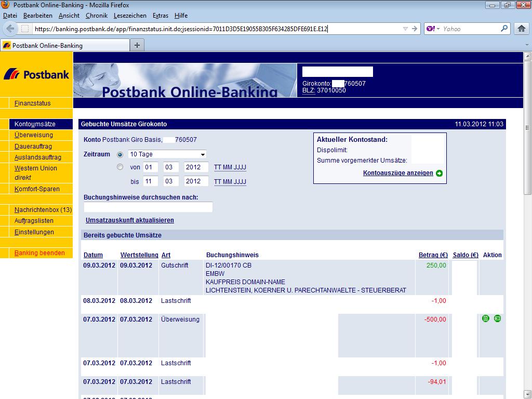Select the von/bis date range radio button
The width and height of the screenshot is (532, 399).
[x=120, y=167]
